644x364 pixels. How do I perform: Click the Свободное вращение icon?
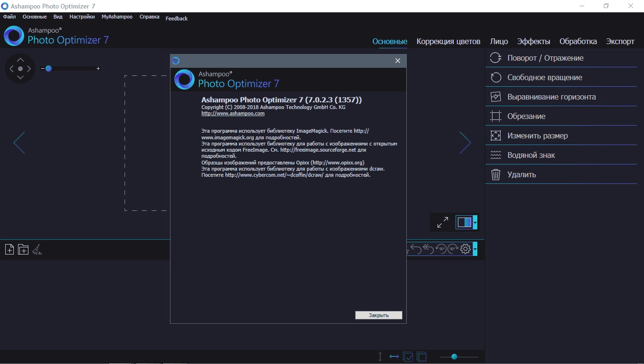[496, 77]
